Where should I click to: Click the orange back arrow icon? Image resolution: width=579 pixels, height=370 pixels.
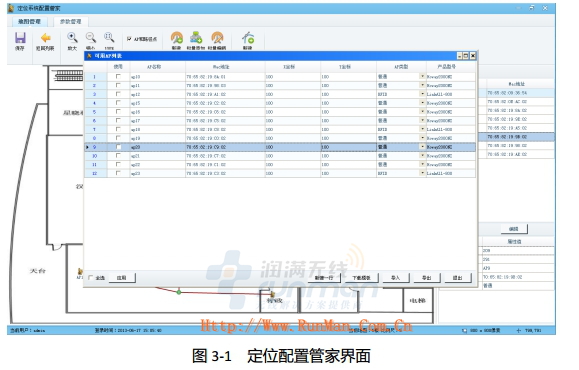(x=45, y=38)
